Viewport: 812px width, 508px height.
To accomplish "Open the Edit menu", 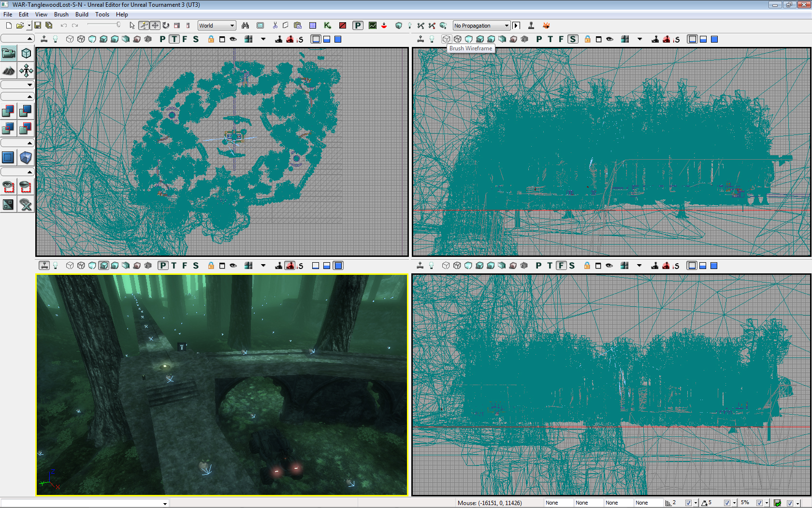I will point(24,15).
